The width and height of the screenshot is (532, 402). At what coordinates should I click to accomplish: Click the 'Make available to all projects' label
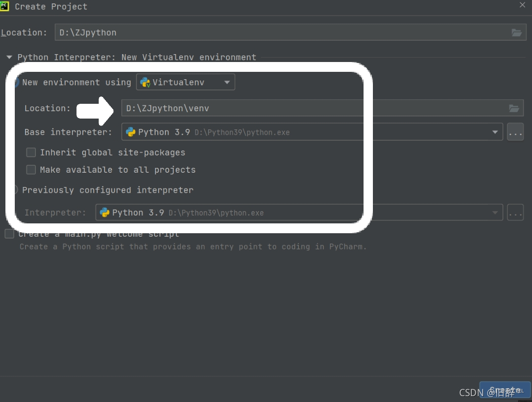[x=118, y=169]
